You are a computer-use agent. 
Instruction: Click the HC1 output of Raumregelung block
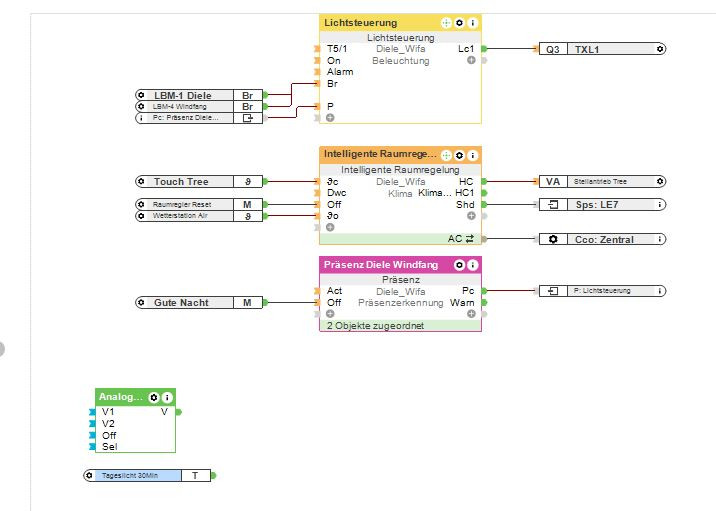(464, 193)
